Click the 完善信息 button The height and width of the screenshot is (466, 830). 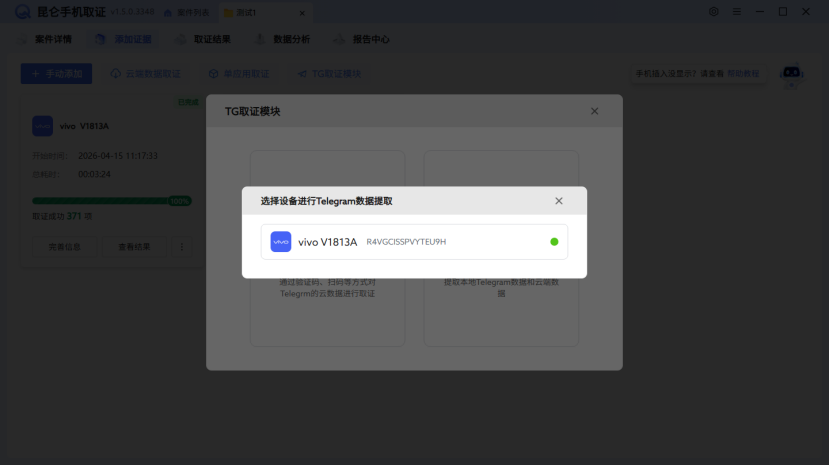65,247
